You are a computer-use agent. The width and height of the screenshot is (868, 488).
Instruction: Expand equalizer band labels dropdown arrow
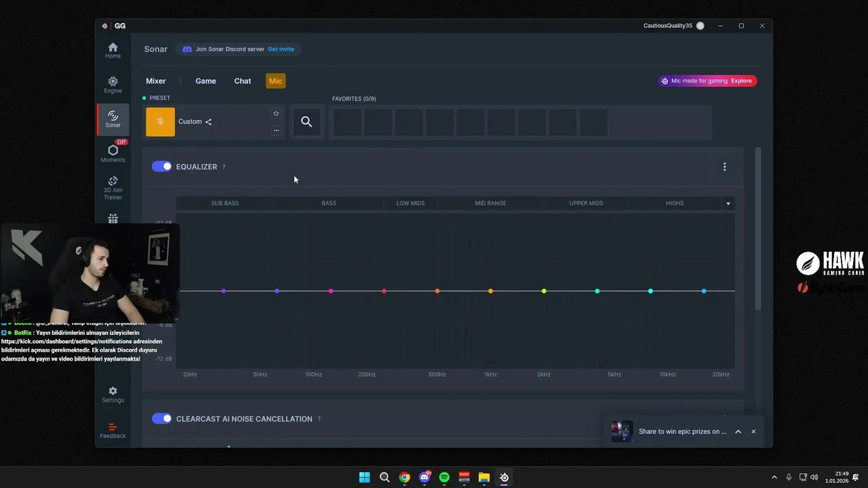click(x=728, y=203)
